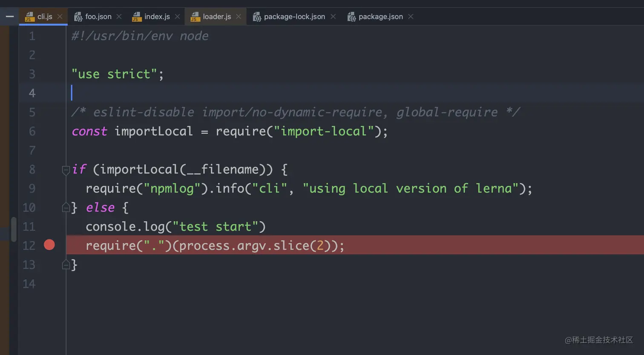The width and height of the screenshot is (644, 355).
Task: Hide the tool window with the minus icon
Action: point(10,17)
